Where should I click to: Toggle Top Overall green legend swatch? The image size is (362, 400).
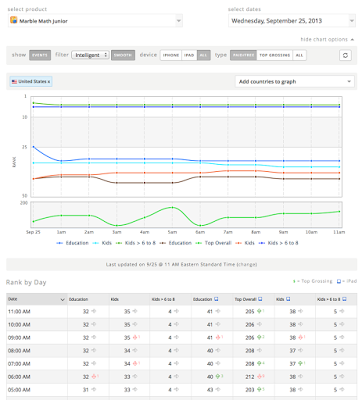[200, 243]
